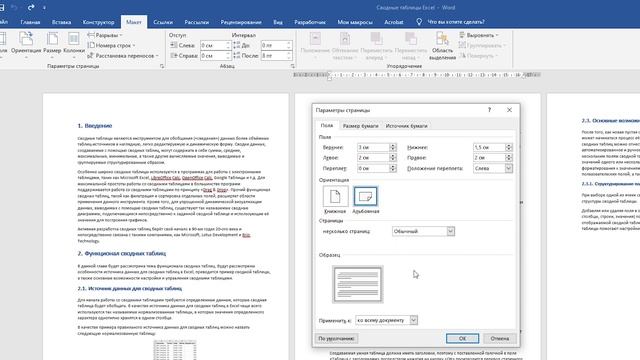This screenshot has width=640, height=360.
Task: Open the Acrobat ribbon tab
Action: [x=394, y=22]
